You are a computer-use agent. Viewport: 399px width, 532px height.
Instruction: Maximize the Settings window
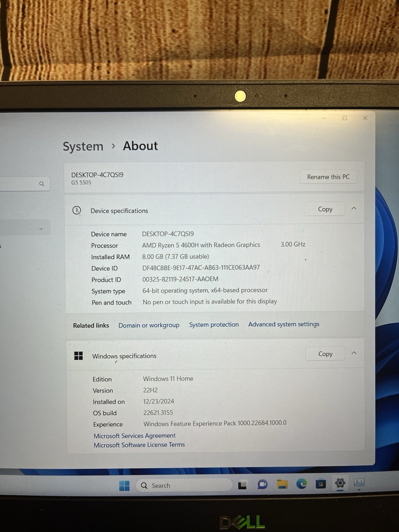pyautogui.click(x=345, y=118)
